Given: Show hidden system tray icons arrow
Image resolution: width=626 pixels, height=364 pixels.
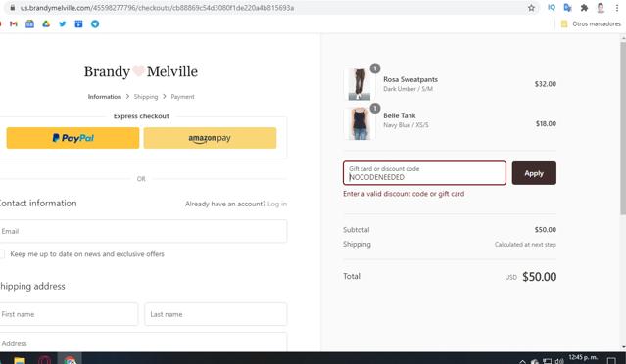Looking at the screenshot, I should pyautogui.click(x=522, y=361).
